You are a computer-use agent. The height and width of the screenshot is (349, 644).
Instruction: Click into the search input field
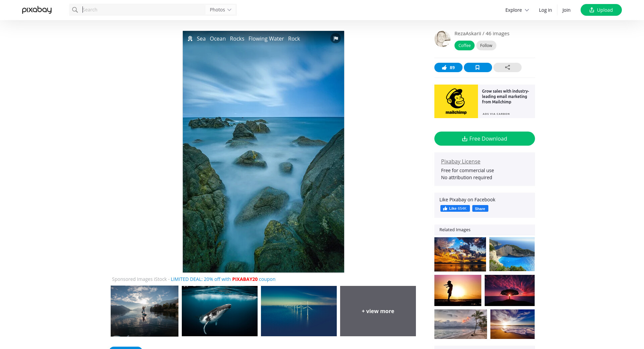click(x=143, y=10)
